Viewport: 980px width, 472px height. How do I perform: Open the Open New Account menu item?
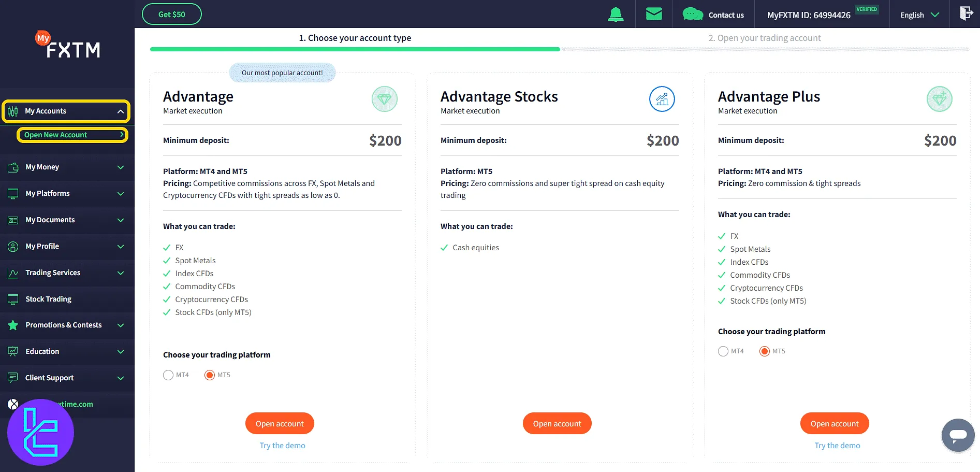tap(72, 135)
